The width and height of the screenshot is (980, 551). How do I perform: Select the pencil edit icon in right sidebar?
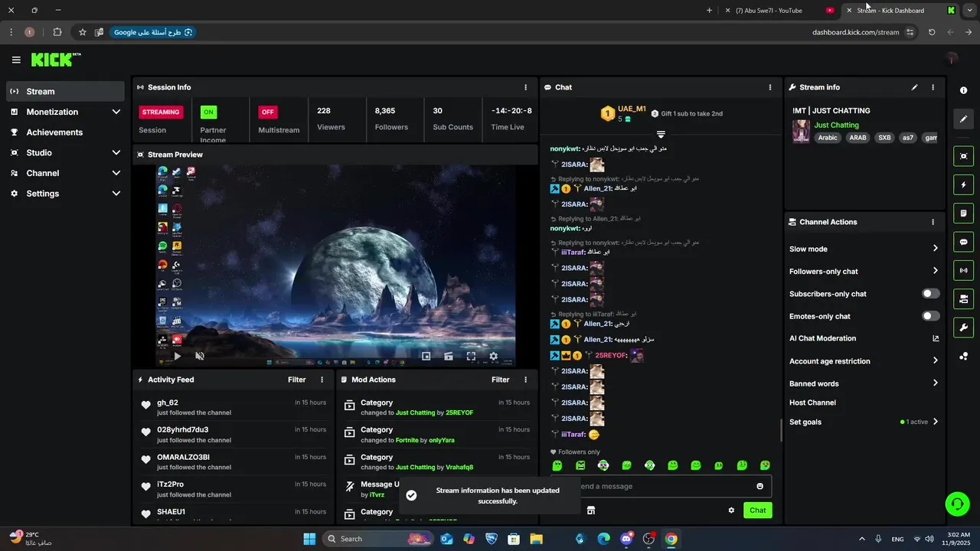(963, 119)
